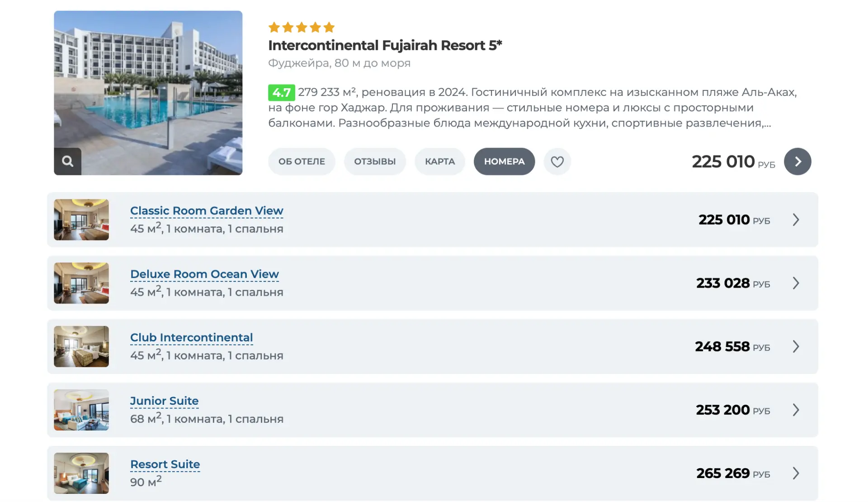This screenshot has height=502, width=868.
Task: Expand the Junior Suite row chevron
Action: 796,410
